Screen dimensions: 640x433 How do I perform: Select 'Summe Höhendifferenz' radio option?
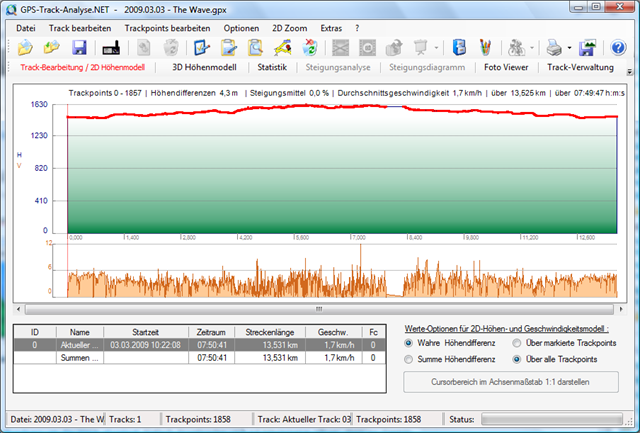point(409,358)
